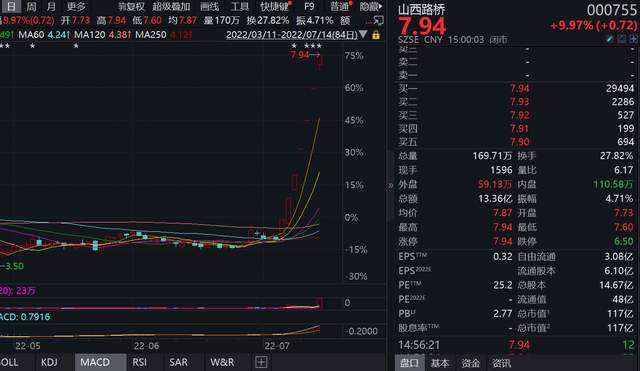Select the KDJ indicator tab
Viewport: 640px width, 371px height.
pos(49,362)
